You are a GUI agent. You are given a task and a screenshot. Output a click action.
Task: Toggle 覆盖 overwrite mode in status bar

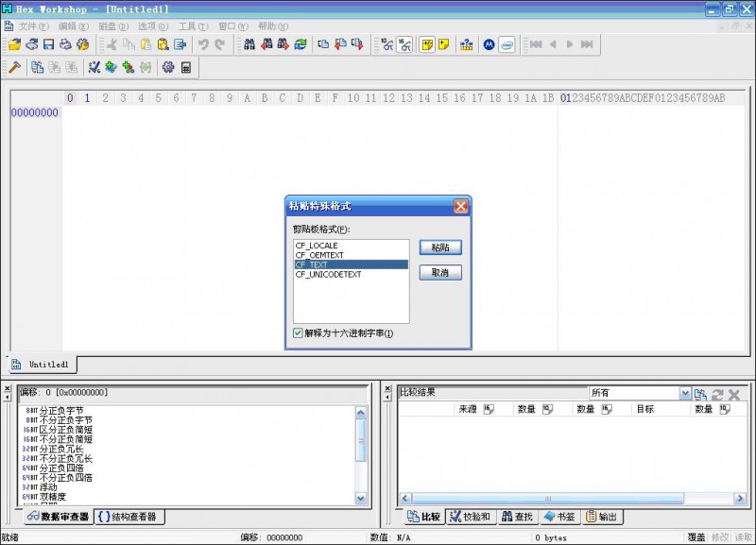click(x=696, y=537)
